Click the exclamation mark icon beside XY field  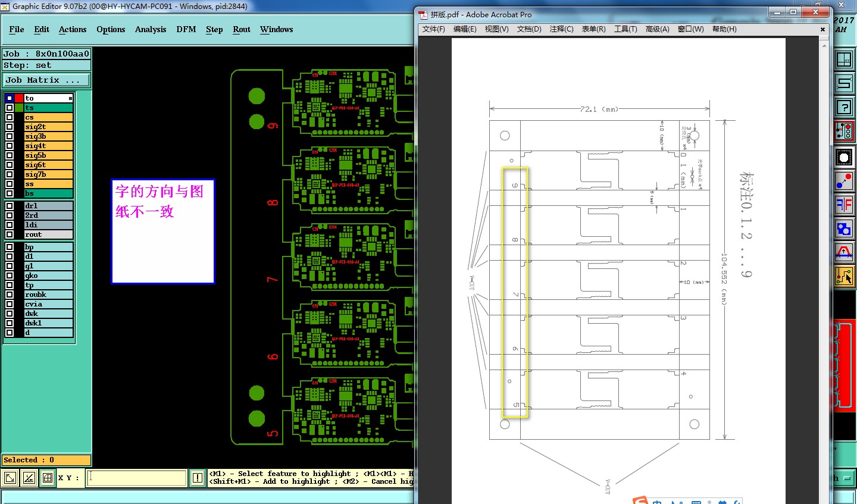198,477
